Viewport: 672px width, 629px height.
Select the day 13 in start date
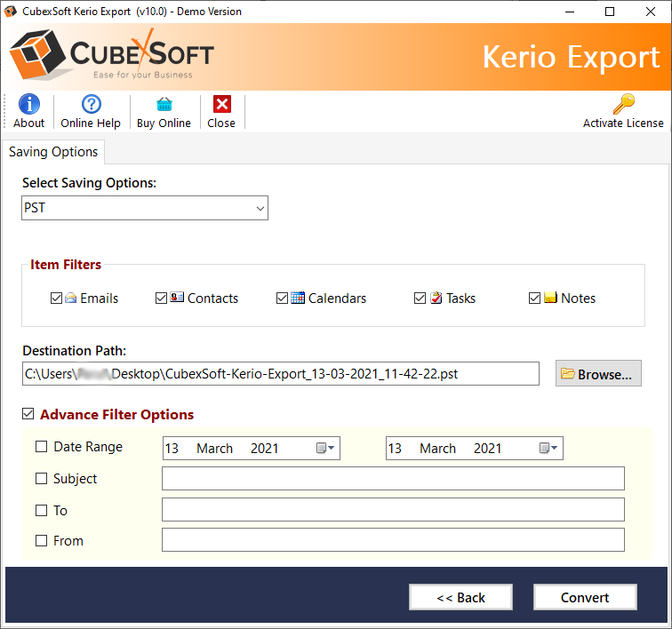click(172, 448)
